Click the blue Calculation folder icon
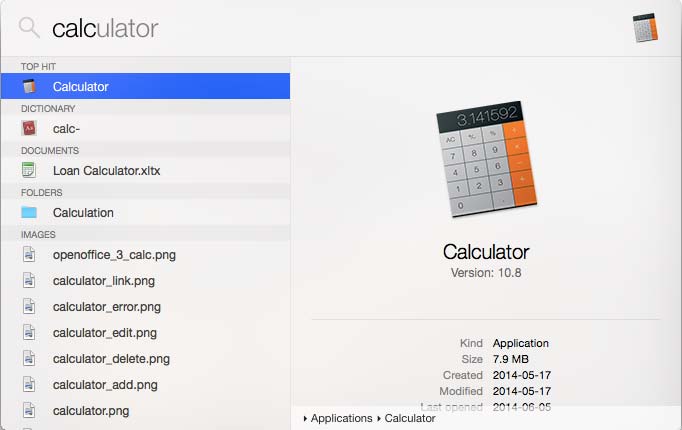 [x=29, y=212]
